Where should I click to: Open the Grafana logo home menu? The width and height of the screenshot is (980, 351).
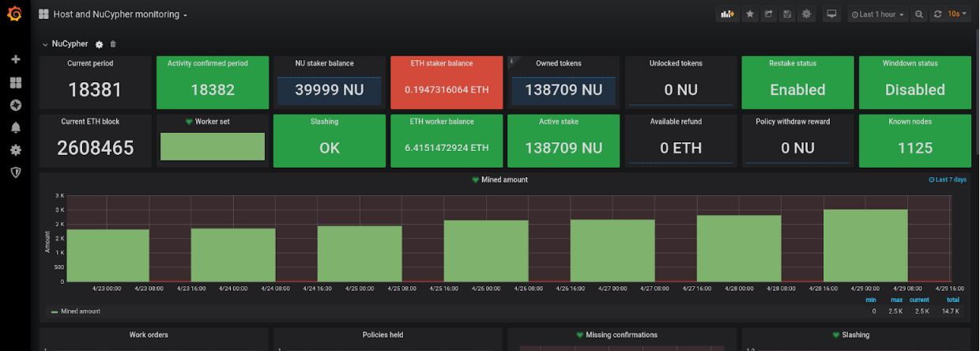click(15, 13)
